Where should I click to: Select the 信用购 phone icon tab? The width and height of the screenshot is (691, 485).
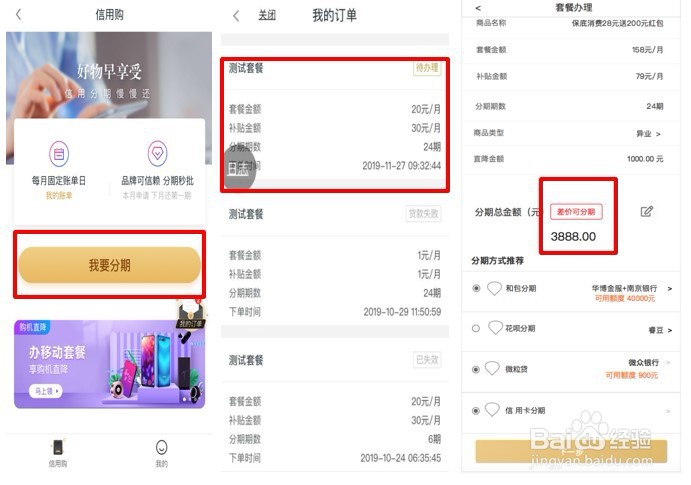[x=58, y=447]
